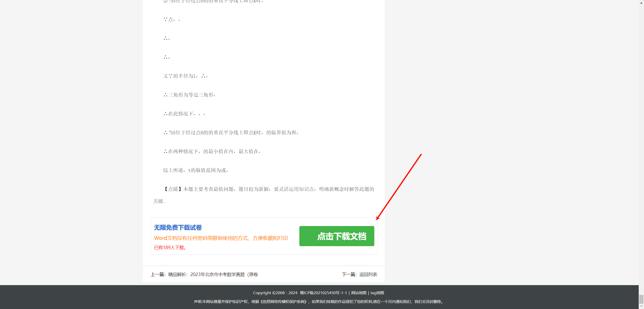This screenshot has height=309, width=644.
Task: Click the scrollbar up arrow
Action: click(x=641, y=3)
